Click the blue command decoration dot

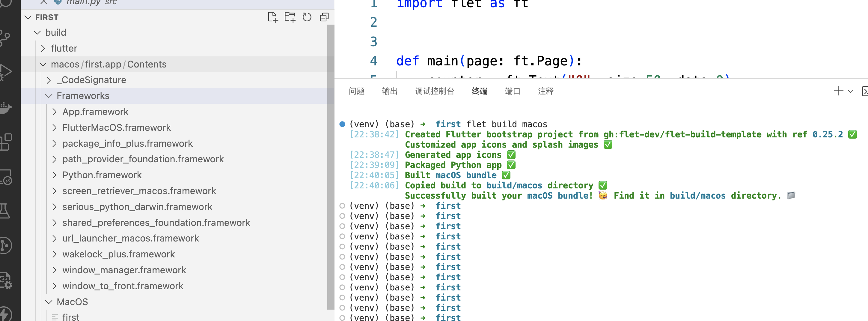coord(342,124)
